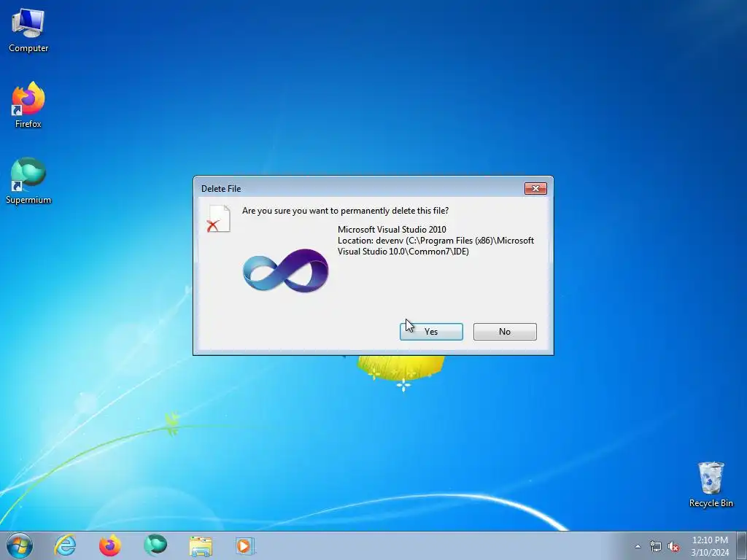Screen dimensions: 747x560
Task: Click the network tray icon
Action: [656, 546]
